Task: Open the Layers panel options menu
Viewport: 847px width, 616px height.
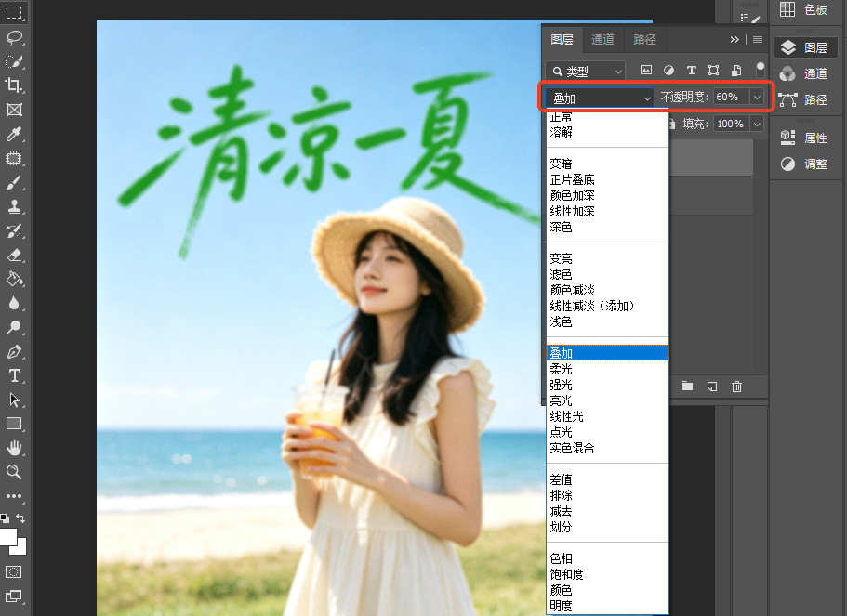Action: [x=758, y=39]
